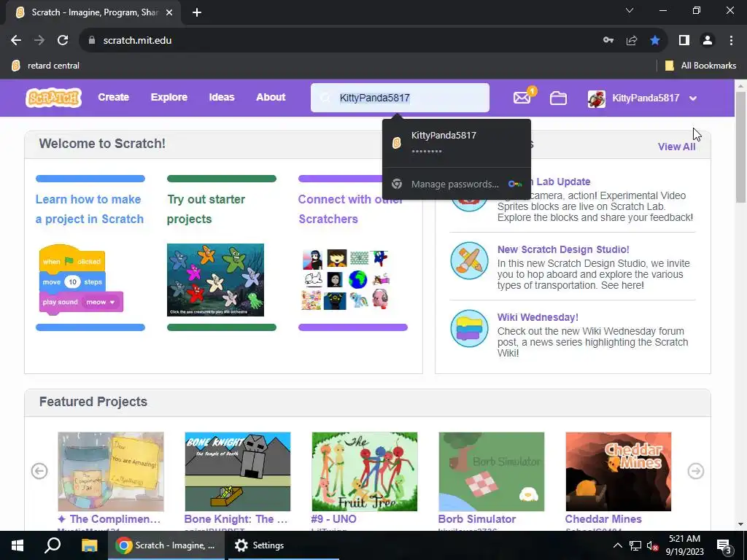This screenshot has height=560, width=747.
Task: Open the notification center icon
Action: tap(724, 546)
